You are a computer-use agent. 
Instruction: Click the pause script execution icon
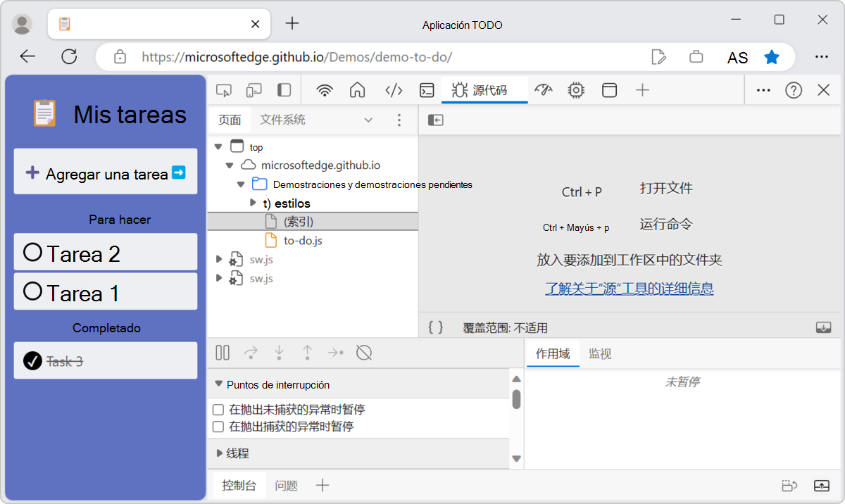pos(222,352)
